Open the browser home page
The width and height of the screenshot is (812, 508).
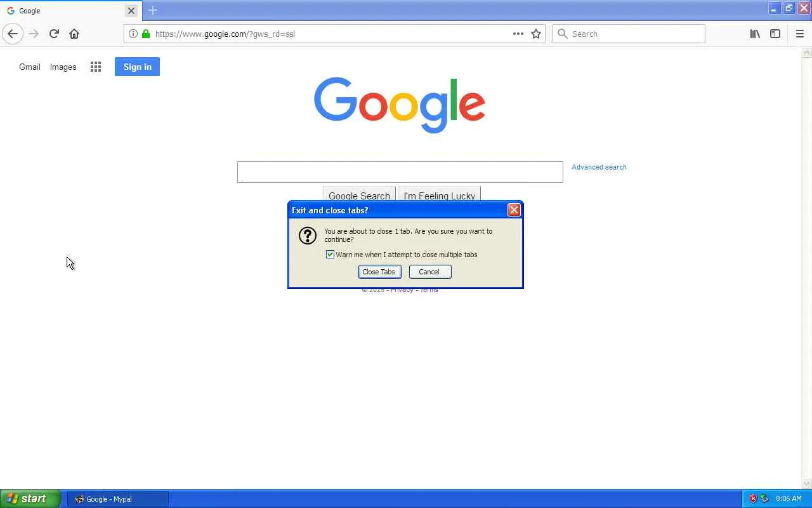click(x=74, y=34)
